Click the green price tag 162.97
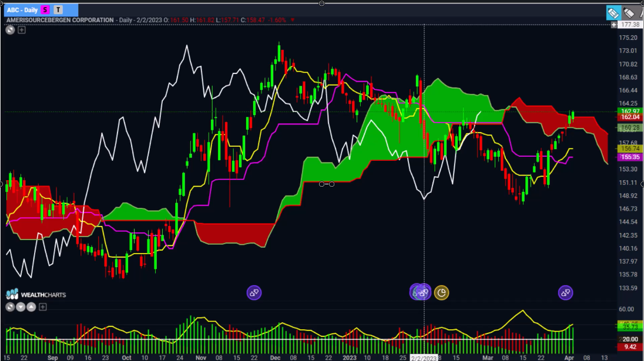The width and height of the screenshot is (644, 361). (x=630, y=111)
